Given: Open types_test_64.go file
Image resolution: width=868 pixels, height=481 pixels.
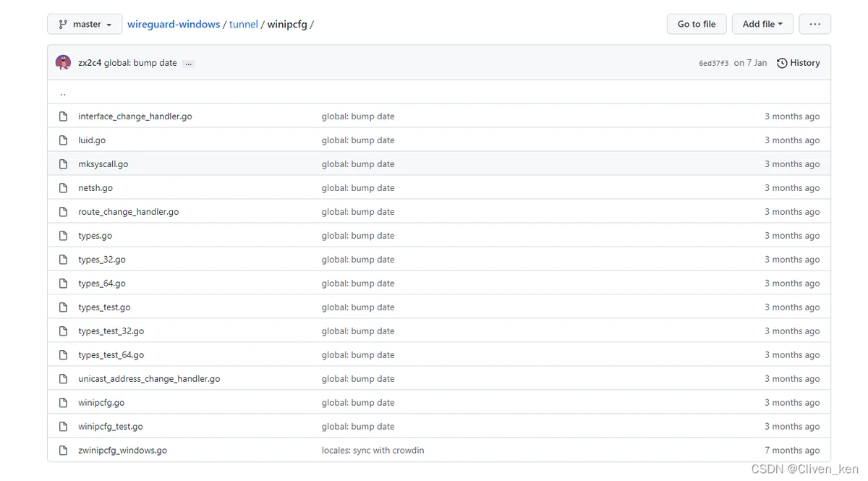Looking at the screenshot, I should pyautogui.click(x=111, y=355).
